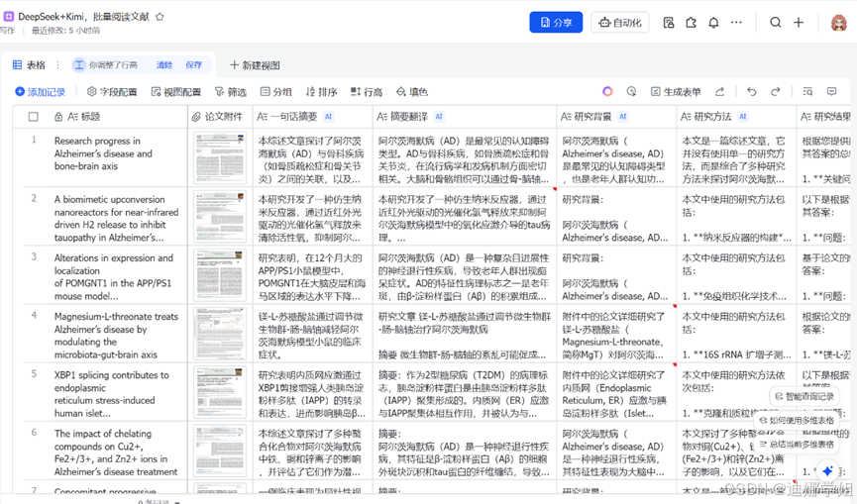Viewport: 857px width, 504px height.
Task: Click the search magnifier in the header
Action: [x=776, y=23]
